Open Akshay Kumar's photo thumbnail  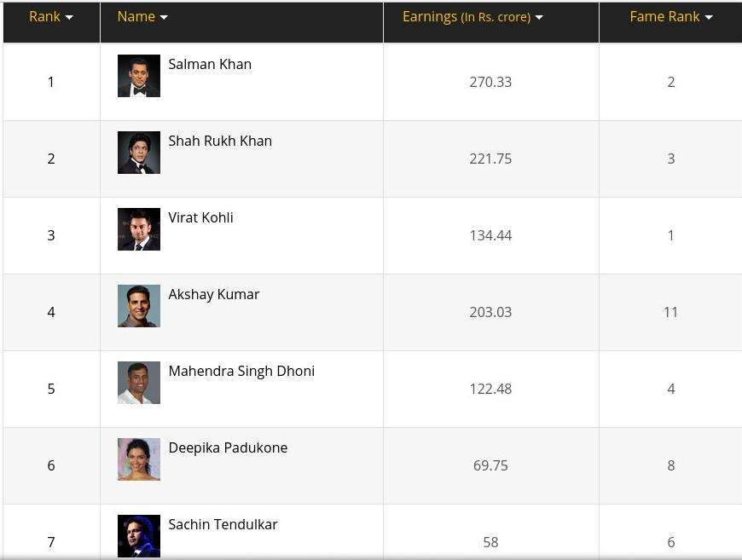[x=139, y=305]
